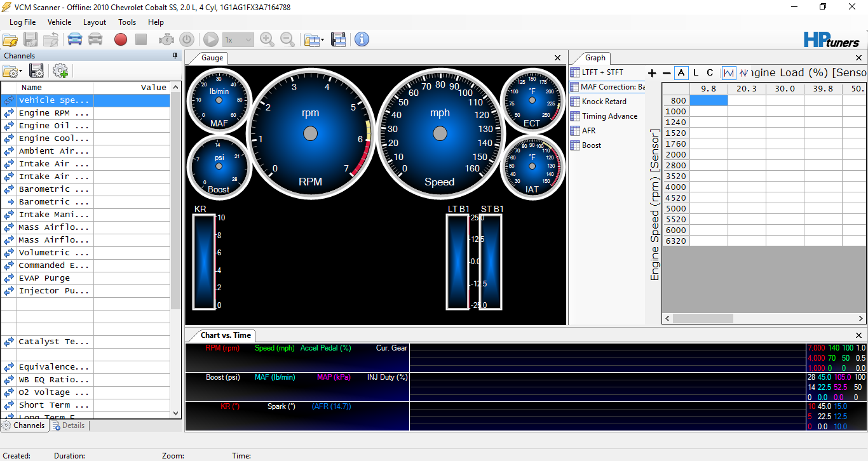The height and width of the screenshot is (461, 868).
Task: Toggle pin on the Channels panel
Action: pyautogui.click(x=175, y=56)
